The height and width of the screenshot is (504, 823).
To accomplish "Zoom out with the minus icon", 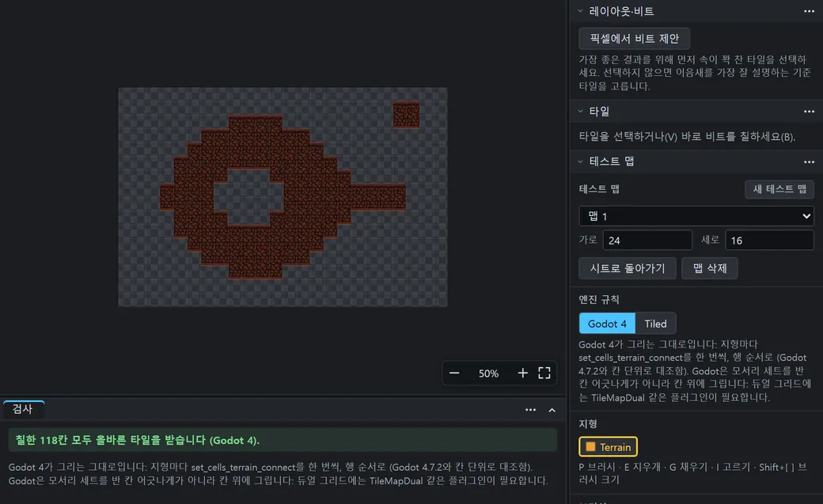I will 454,373.
